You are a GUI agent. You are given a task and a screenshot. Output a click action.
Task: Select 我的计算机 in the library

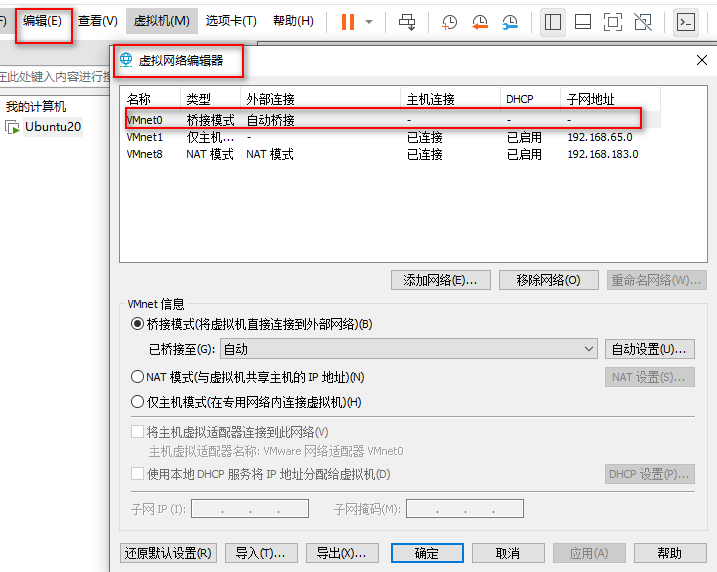[36, 107]
